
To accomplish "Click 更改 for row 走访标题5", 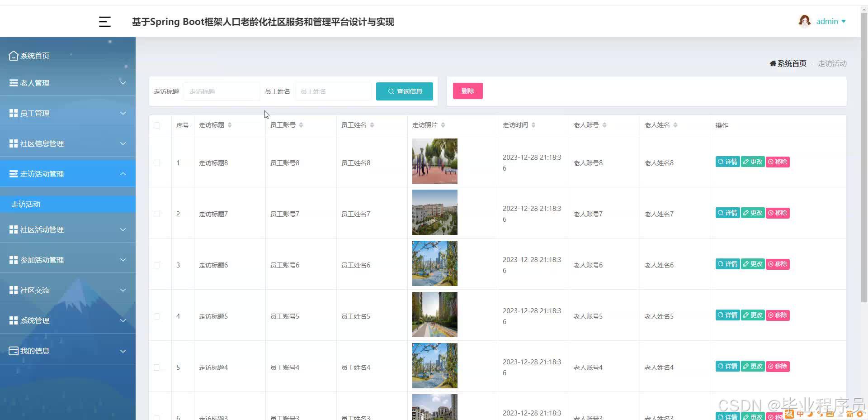I will (753, 315).
